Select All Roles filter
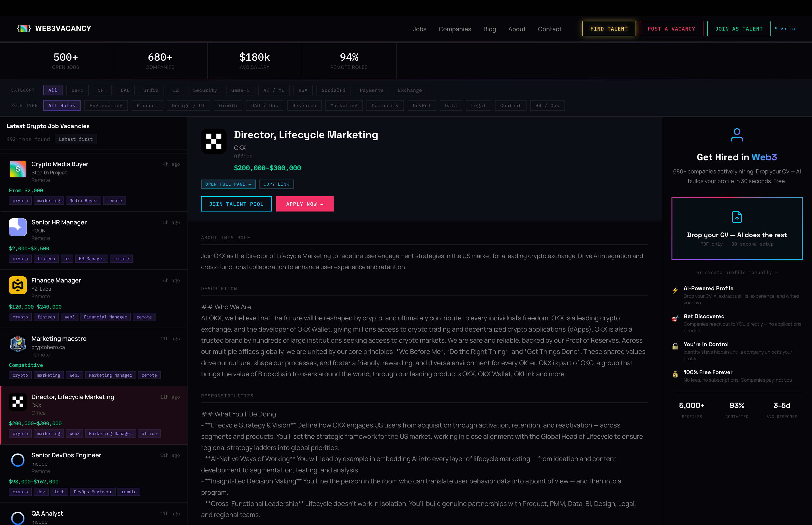The width and height of the screenshot is (812, 525). (62, 106)
